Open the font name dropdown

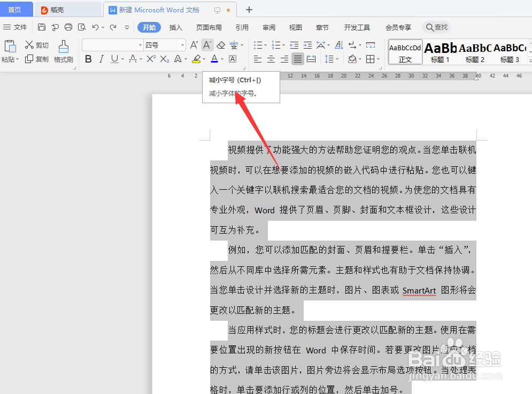tap(140, 45)
